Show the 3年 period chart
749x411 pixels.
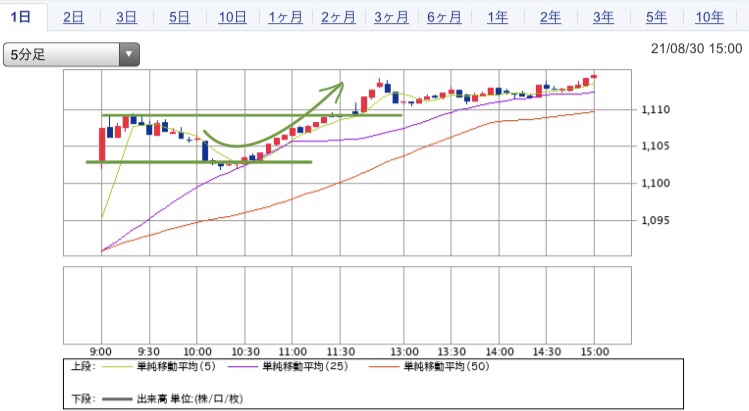click(604, 18)
